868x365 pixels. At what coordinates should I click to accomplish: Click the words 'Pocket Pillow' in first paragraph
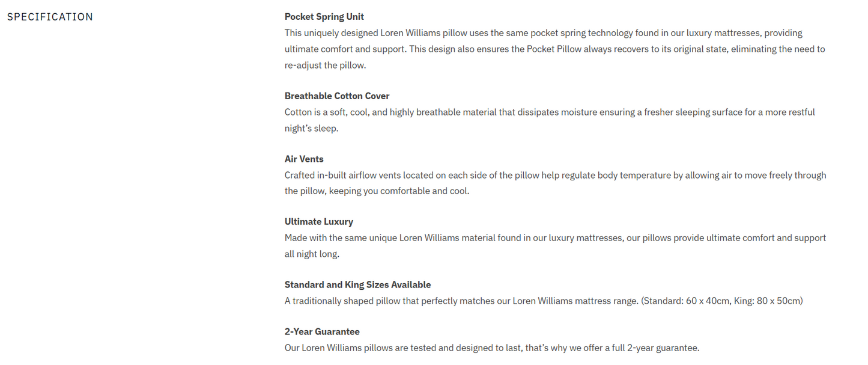coord(554,49)
